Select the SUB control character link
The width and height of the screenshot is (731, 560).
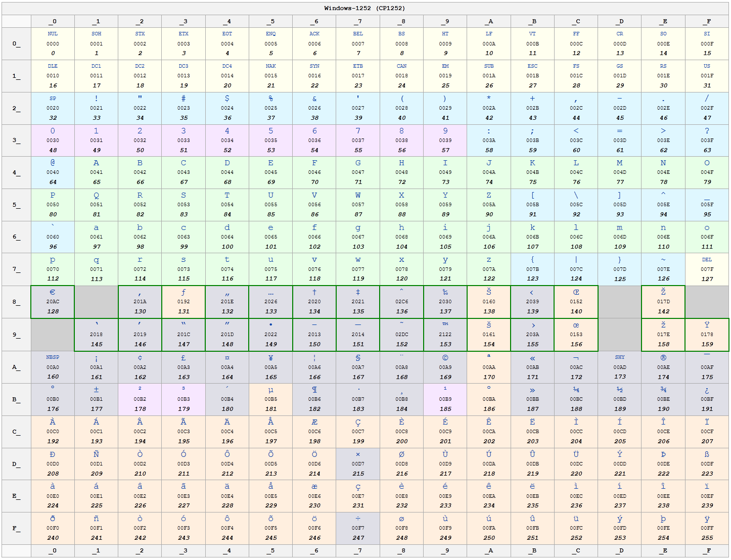[x=489, y=66]
